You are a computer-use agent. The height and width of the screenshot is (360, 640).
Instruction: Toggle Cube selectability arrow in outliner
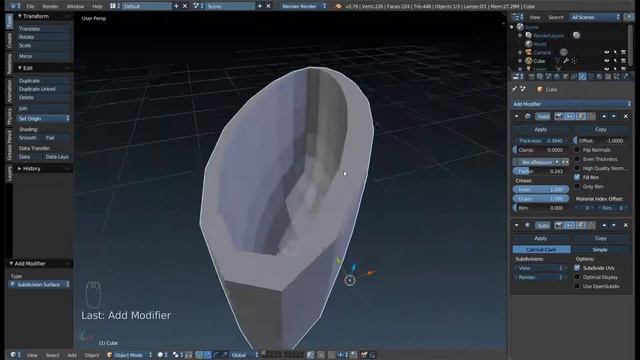tap(615, 61)
